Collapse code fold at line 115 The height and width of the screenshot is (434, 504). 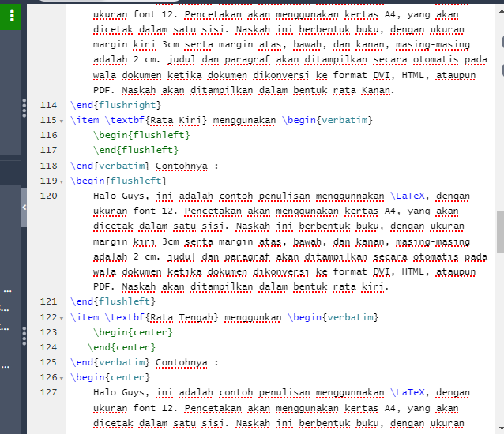pyautogui.click(x=62, y=122)
